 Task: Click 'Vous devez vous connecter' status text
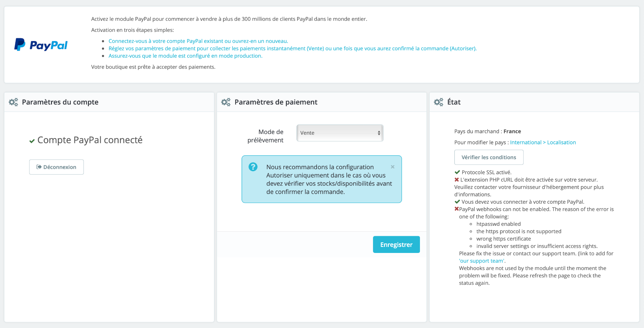(x=523, y=202)
